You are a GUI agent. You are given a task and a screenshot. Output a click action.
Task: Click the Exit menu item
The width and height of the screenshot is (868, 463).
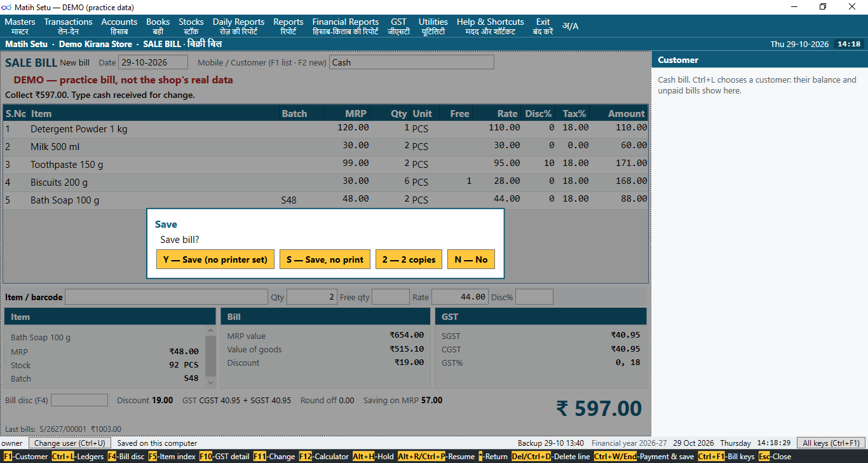(543, 26)
